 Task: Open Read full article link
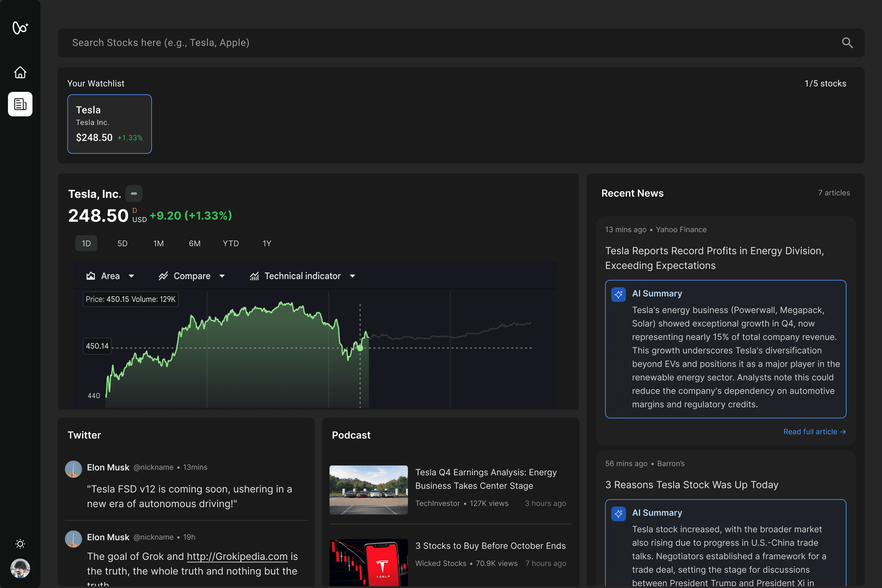point(814,432)
